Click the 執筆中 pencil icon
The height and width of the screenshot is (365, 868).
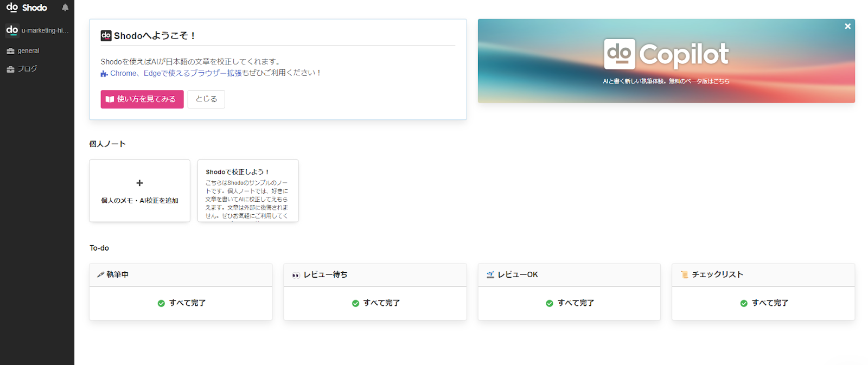click(x=100, y=275)
